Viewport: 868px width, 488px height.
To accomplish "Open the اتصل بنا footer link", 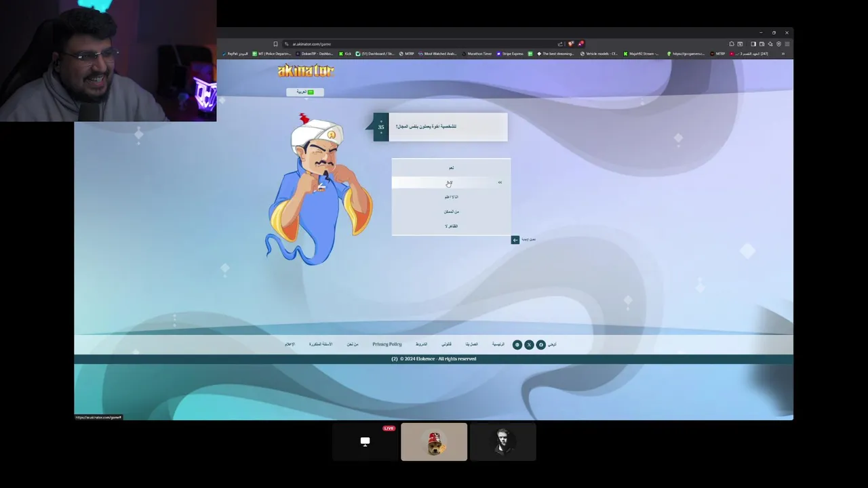I will coord(472,344).
